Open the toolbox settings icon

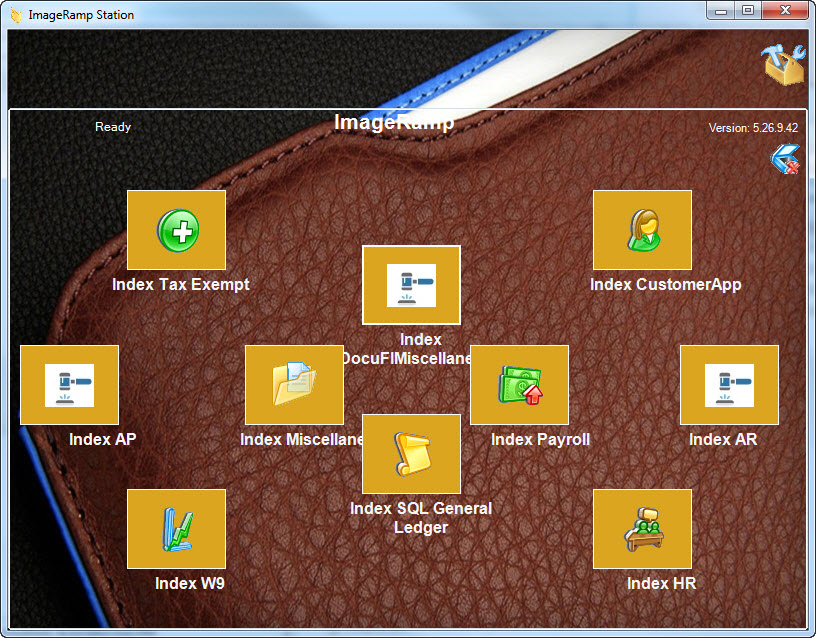[784, 65]
